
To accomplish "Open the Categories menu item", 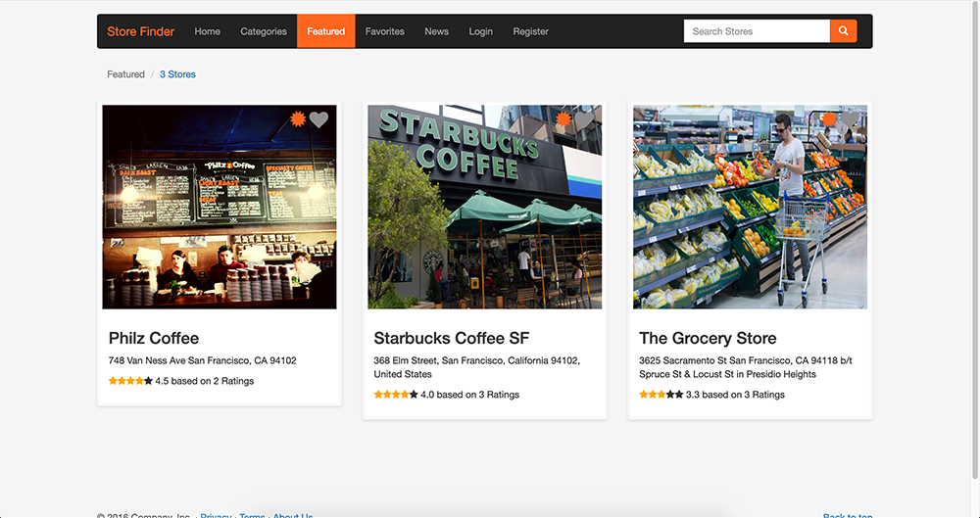I will coord(264,31).
